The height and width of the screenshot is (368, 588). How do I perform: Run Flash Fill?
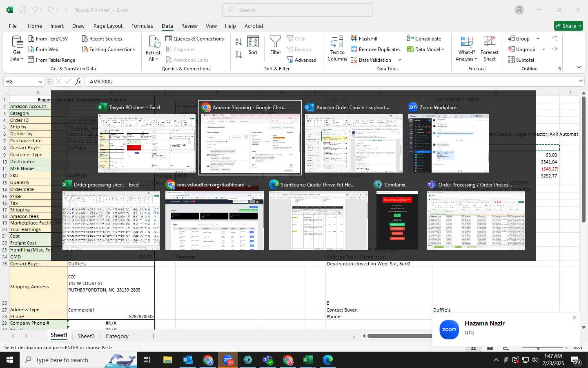coord(364,39)
